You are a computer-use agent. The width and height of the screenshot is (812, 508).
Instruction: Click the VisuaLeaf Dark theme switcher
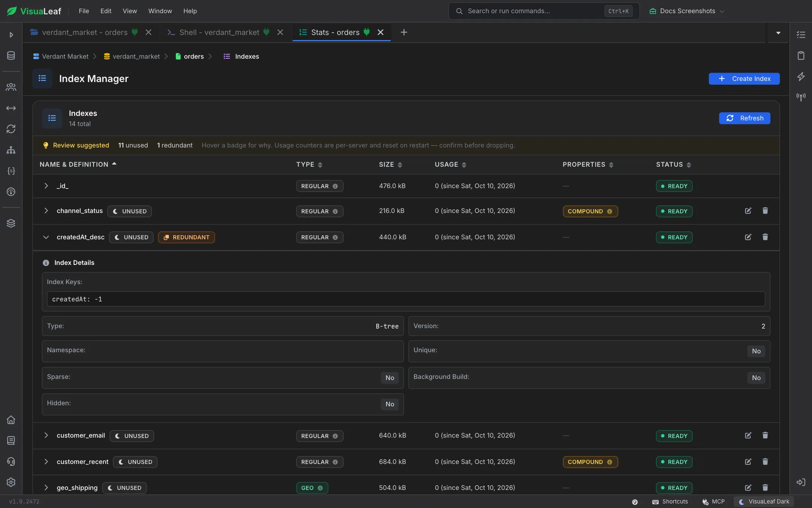[764, 502]
